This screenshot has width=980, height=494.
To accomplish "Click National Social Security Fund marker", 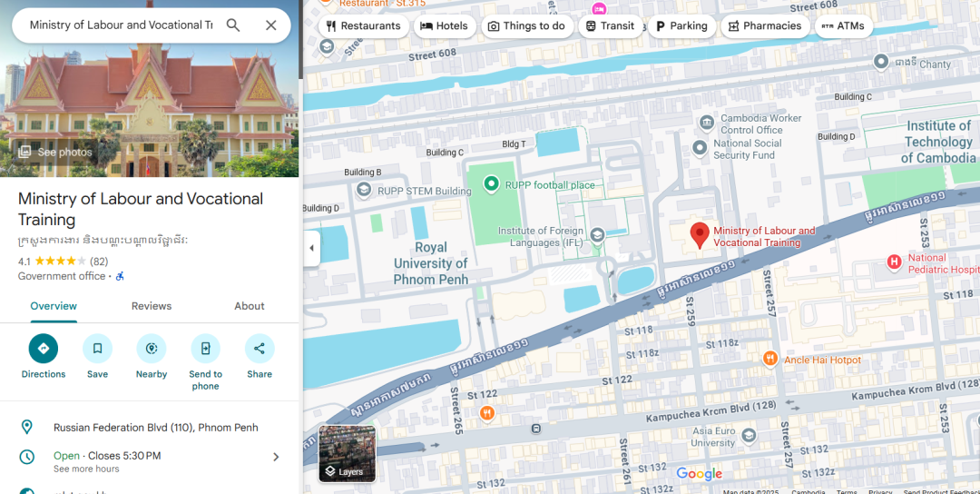I will point(700,148).
